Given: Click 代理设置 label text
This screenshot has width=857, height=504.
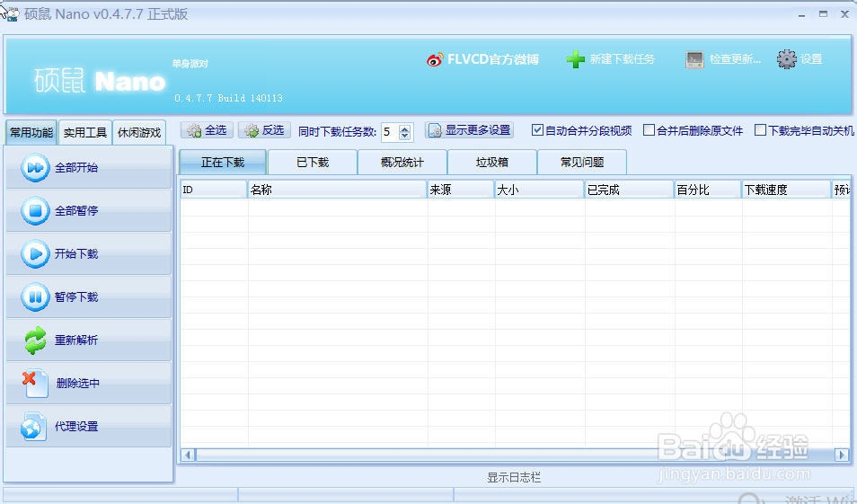Looking at the screenshot, I should click(76, 427).
